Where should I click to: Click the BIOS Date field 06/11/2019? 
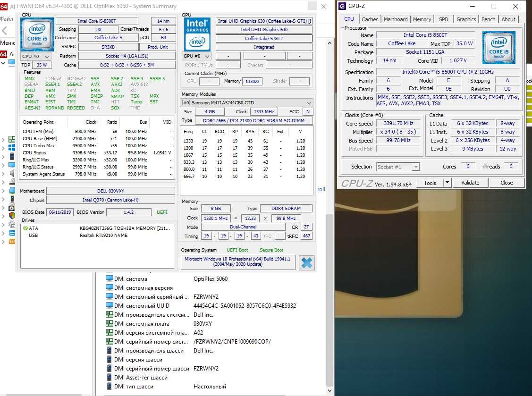60,212
